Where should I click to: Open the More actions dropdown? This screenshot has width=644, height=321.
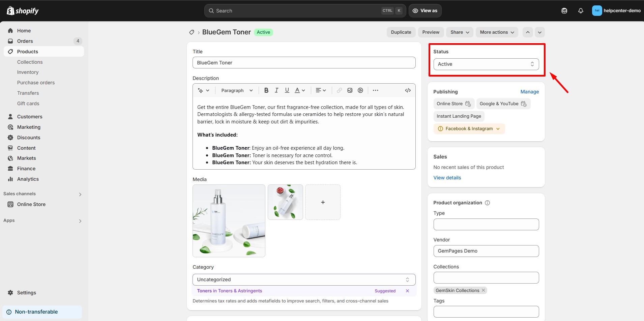[497, 32]
